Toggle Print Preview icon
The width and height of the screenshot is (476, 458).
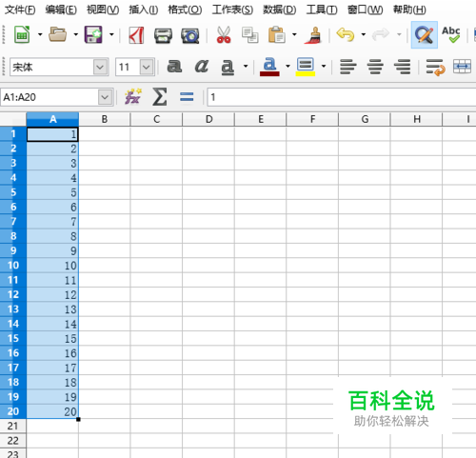190,35
